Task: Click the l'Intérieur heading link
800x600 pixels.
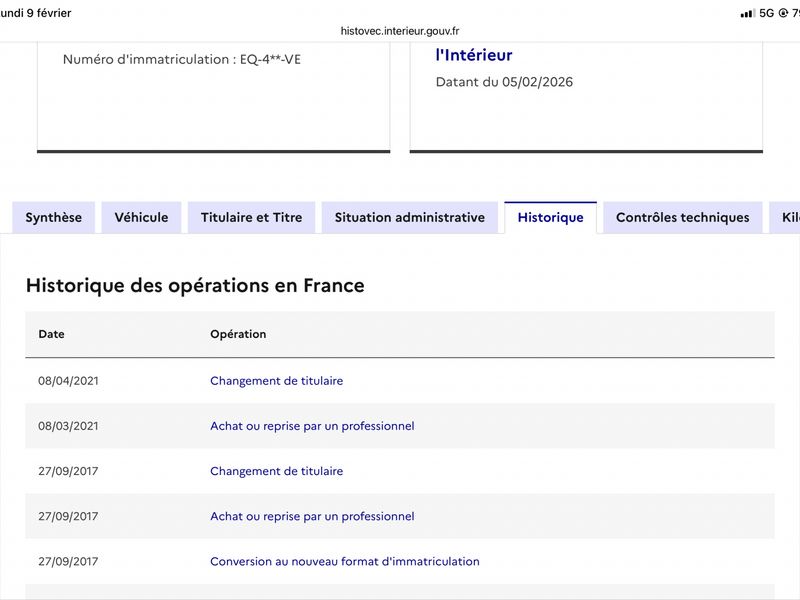Action: [x=474, y=55]
